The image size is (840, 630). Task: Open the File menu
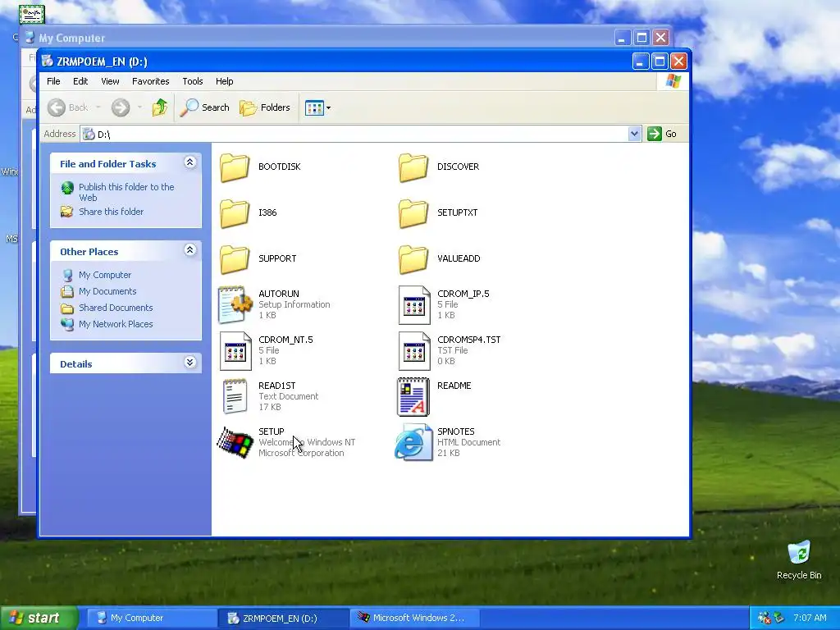point(53,81)
